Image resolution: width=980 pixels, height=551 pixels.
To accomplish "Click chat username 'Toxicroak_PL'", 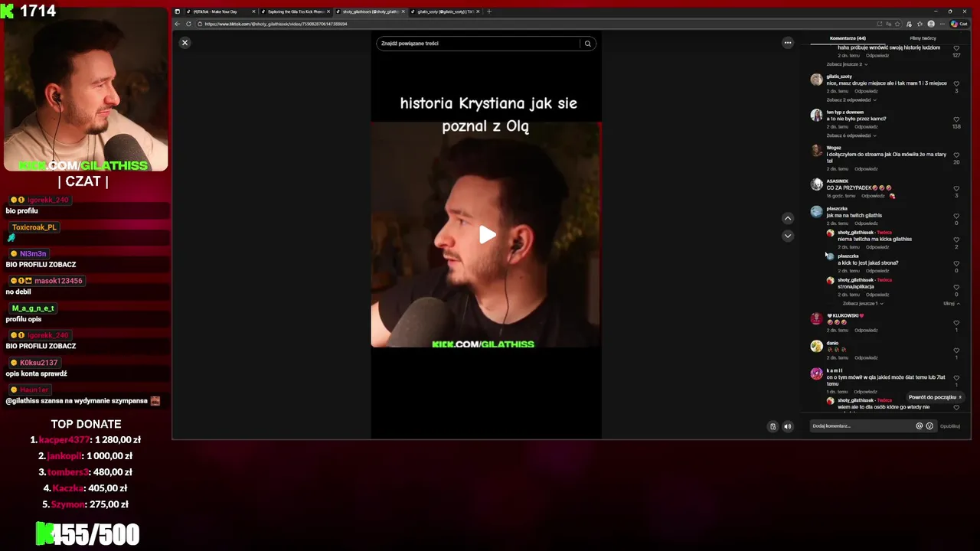I will coord(34,227).
